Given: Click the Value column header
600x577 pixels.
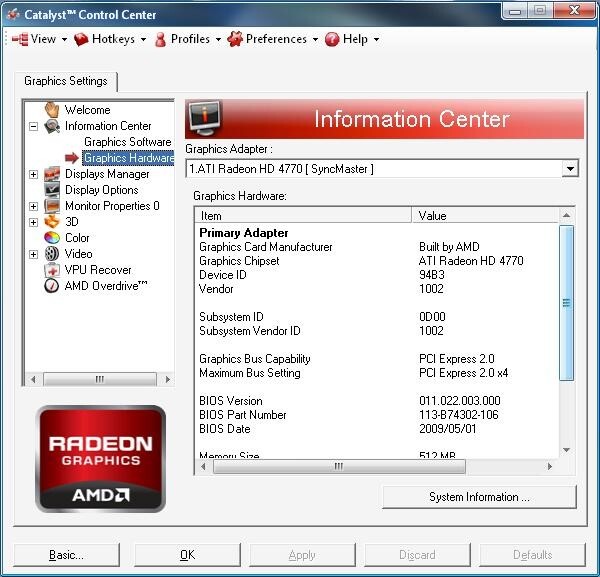Looking at the screenshot, I should [x=485, y=215].
